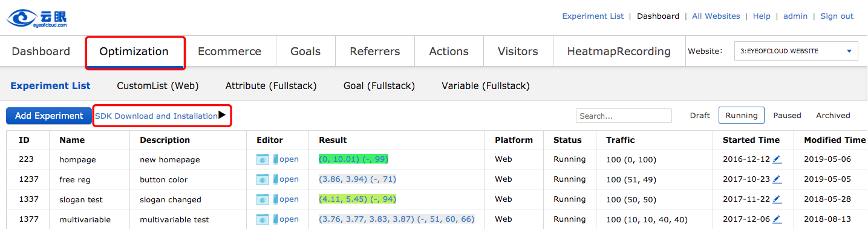The height and width of the screenshot is (229, 868).
Task: Select the Running status filter
Action: (x=742, y=115)
